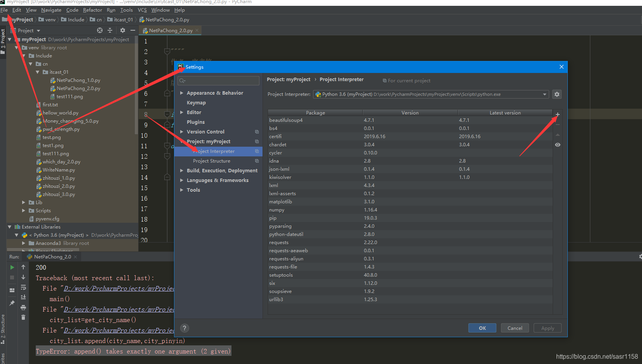
Task: Click the locate-file crosshair icon in Project panel
Action: pyautogui.click(x=100, y=30)
